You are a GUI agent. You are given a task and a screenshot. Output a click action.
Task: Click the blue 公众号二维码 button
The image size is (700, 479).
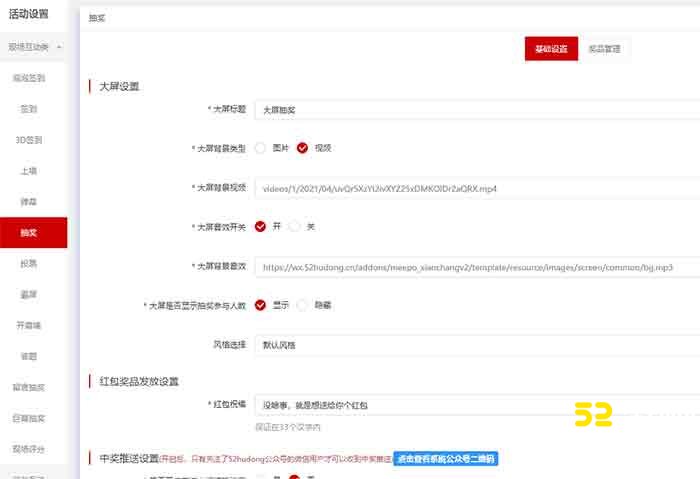click(x=446, y=458)
